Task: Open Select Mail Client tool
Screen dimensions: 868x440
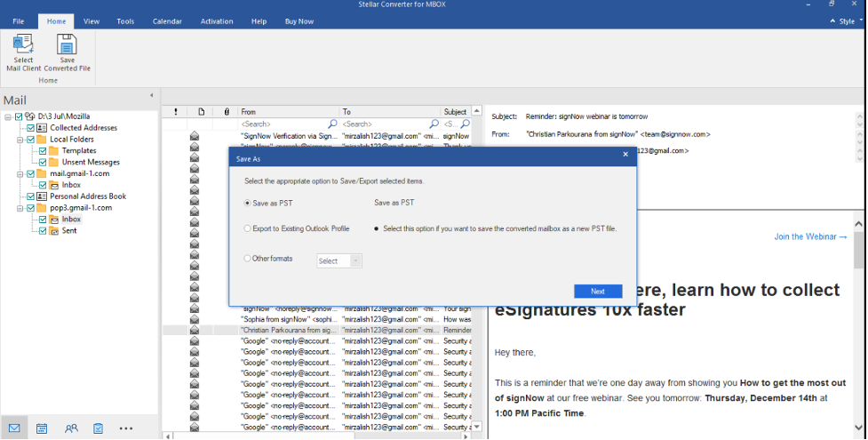Action: (23, 52)
